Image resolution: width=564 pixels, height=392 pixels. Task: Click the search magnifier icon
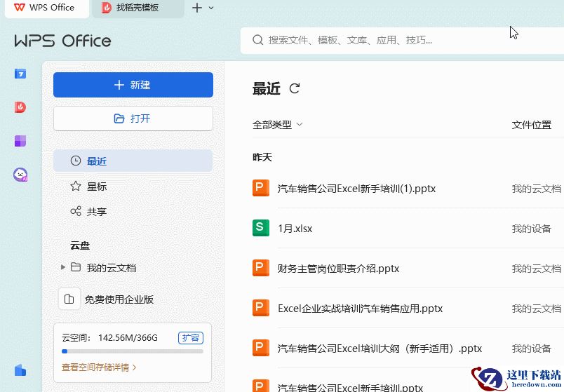coord(257,40)
